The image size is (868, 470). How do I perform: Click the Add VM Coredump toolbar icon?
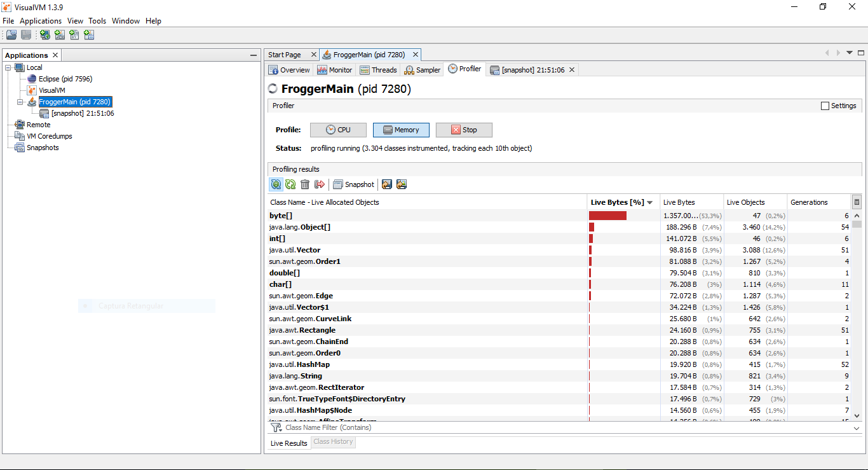pyautogui.click(x=74, y=35)
